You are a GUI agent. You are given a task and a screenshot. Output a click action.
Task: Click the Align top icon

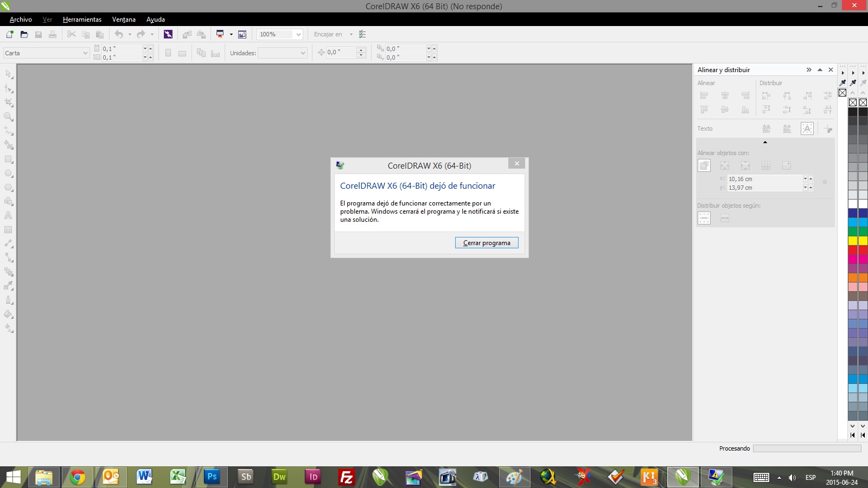pyautogui.click(x=704, y=110)
